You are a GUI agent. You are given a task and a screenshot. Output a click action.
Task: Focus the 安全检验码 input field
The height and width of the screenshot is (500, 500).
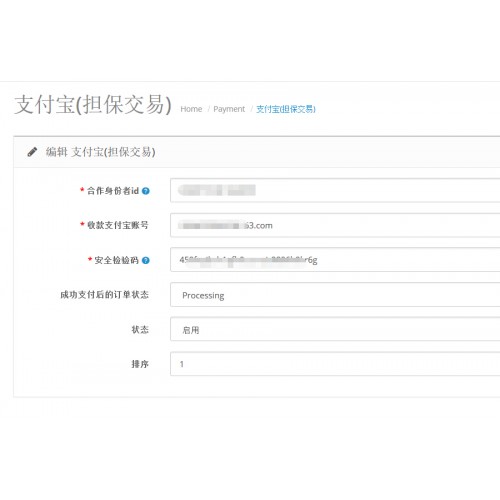pos(335,260)
